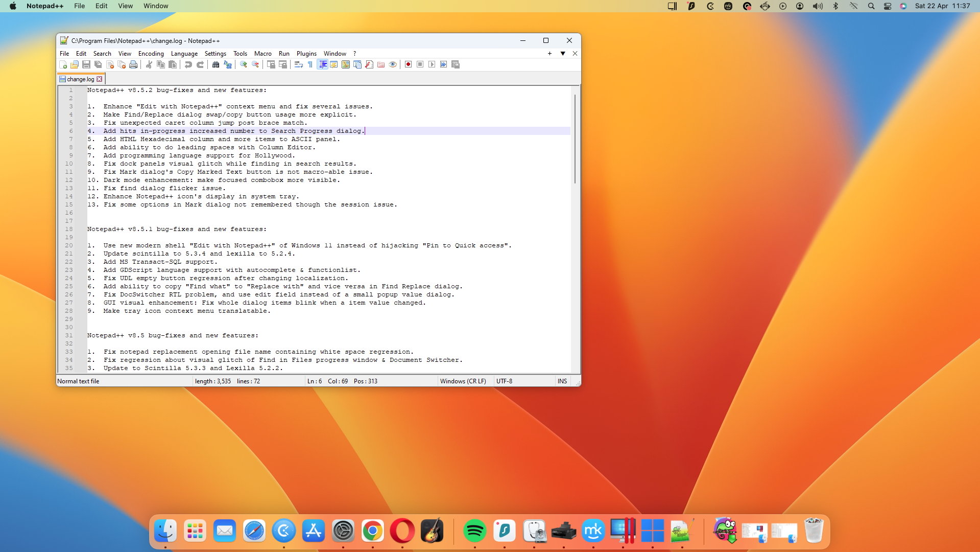The width and height of the screenshot is (980, 552).
Task: Close the change.log tab with its X
Action: point(100,79)
